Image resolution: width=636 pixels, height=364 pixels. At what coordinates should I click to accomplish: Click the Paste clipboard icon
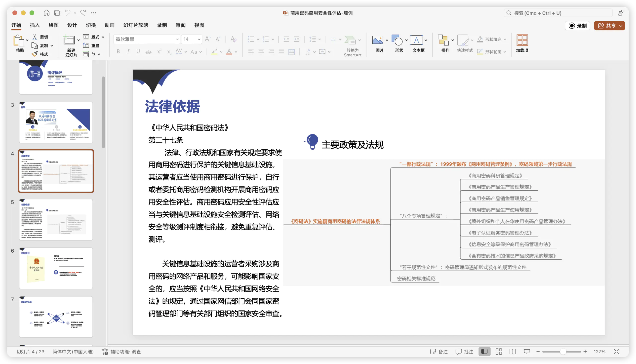pyautogui.click(x=18, y=40)
